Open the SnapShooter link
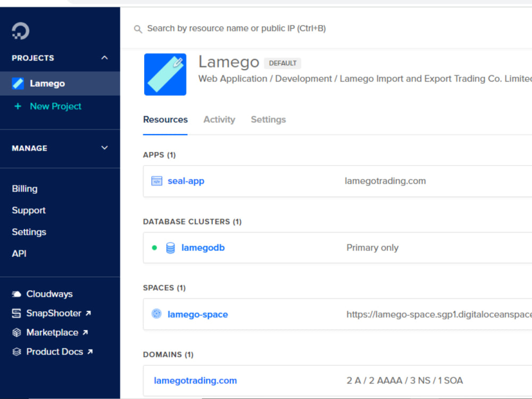 point(54,313)
